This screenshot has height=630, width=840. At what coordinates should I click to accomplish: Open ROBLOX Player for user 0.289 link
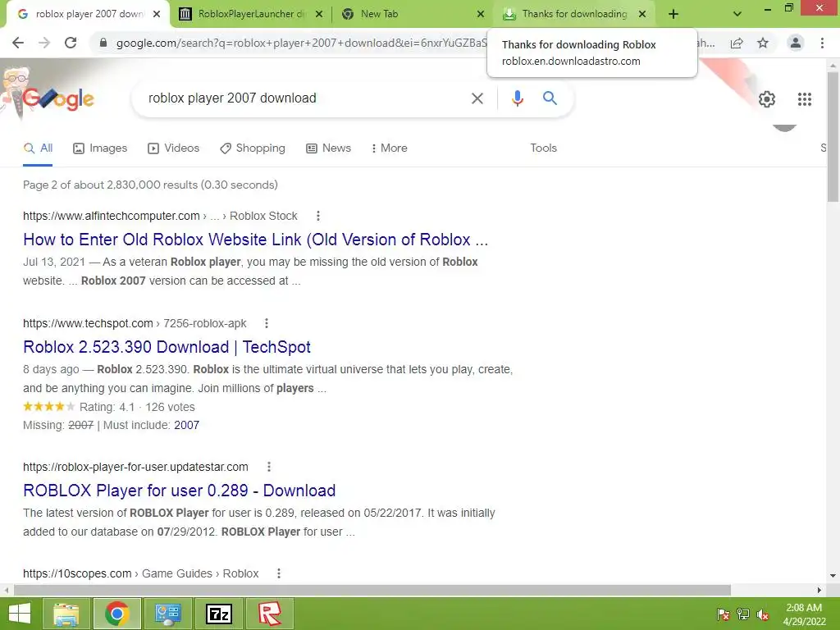point(180,491)
